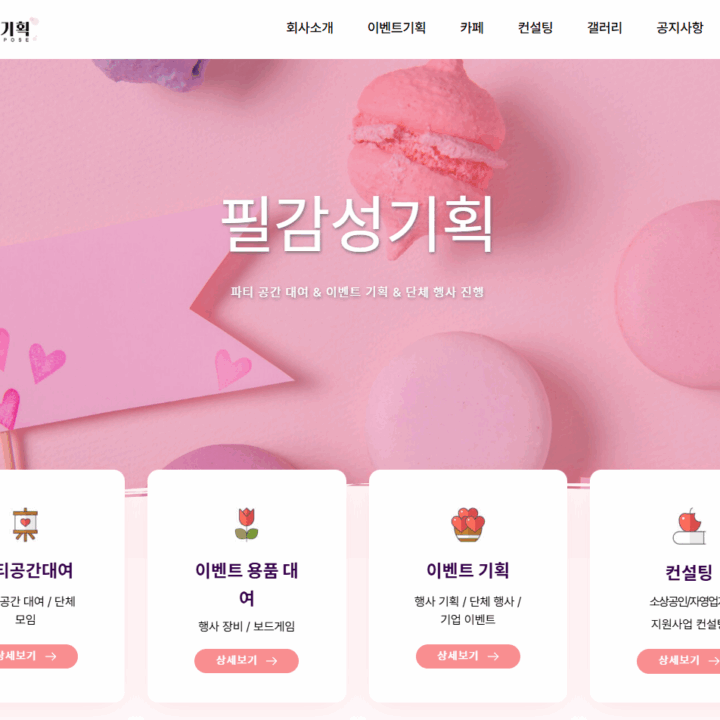The image size is (720, 720).
Task: Click the 이벤트 기획 card heading
Action: (x=467, y=570)
